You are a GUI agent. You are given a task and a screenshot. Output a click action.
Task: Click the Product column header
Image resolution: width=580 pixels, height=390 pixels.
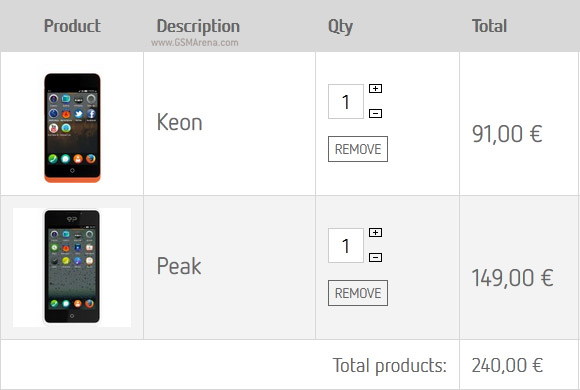click(x=72, y=26)
